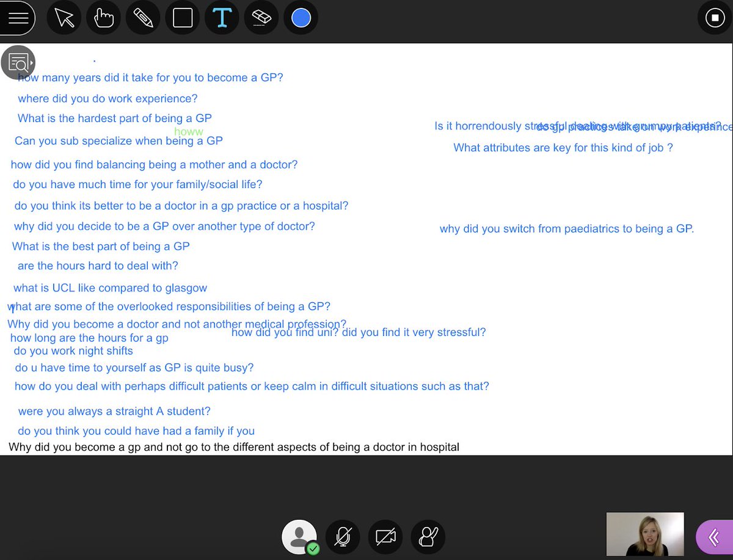Click "do u have time to yourself as GP is quite busy?"

[x=134, y=368]
